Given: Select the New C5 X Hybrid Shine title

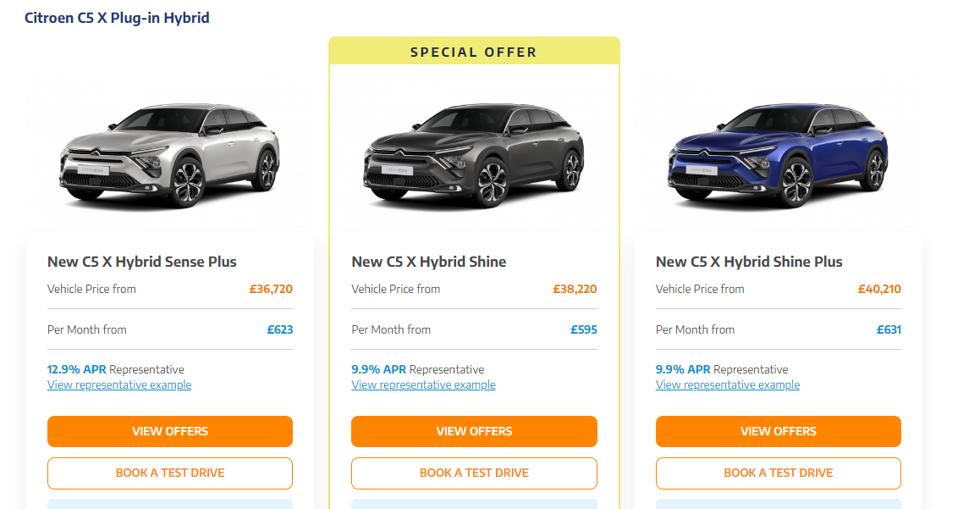Looking at the screenshot, I should pyautogui.click(x=429, y=262).
